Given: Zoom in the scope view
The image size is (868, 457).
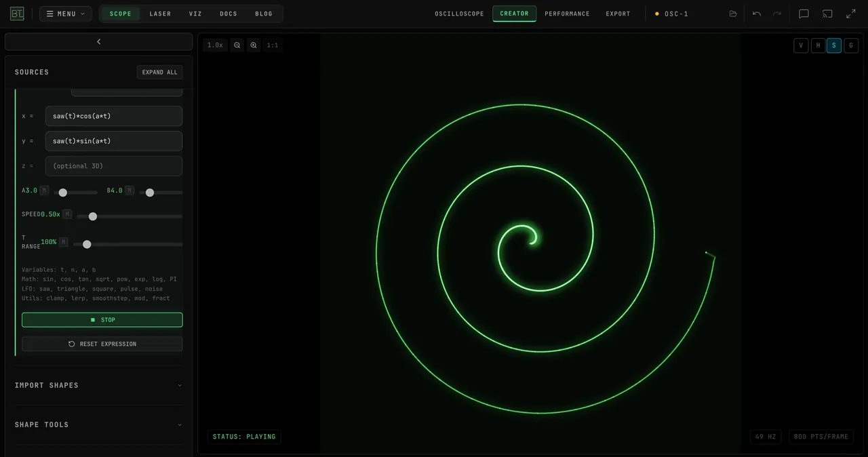Looking at the screenshot, I should pyautogui.click(x=254, y=45).
